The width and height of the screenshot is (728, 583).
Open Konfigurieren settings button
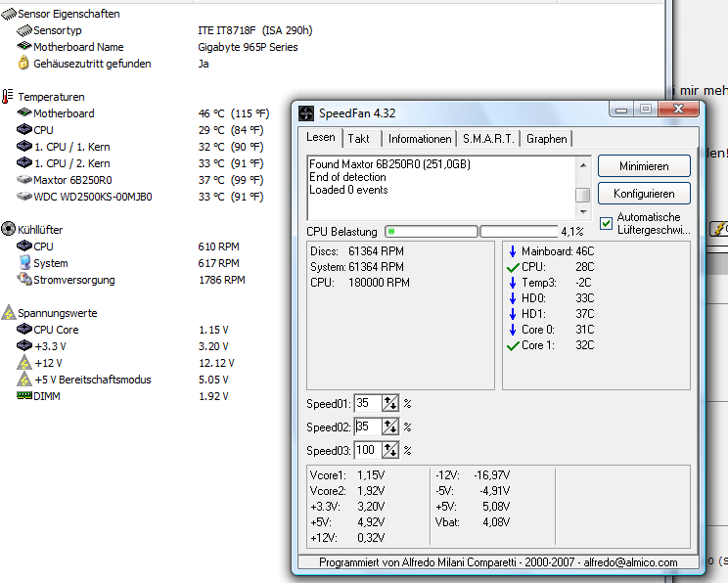coord(644,194)
